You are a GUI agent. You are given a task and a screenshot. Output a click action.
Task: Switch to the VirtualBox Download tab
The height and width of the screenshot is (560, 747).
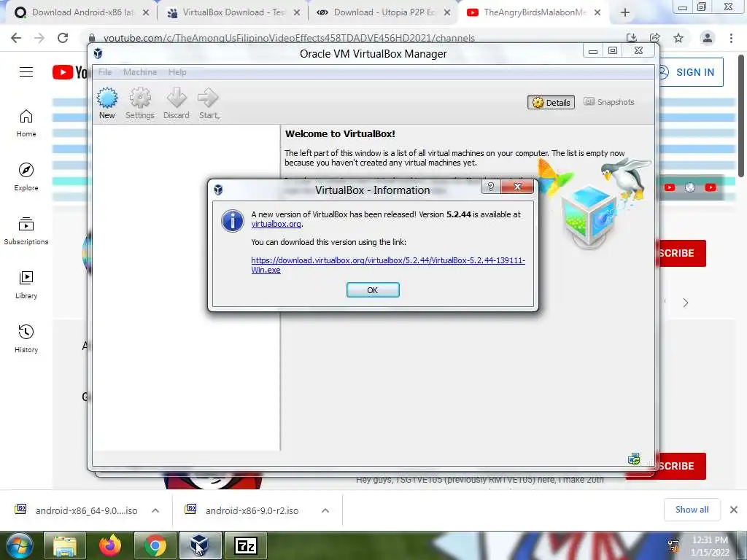[233, 12]
